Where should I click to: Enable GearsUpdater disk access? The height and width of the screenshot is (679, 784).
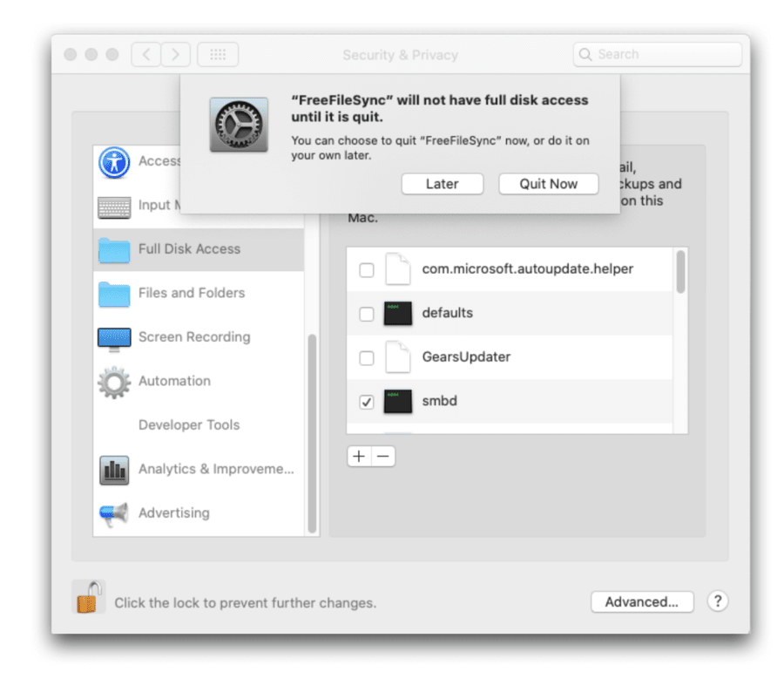(x=367, y=358)
